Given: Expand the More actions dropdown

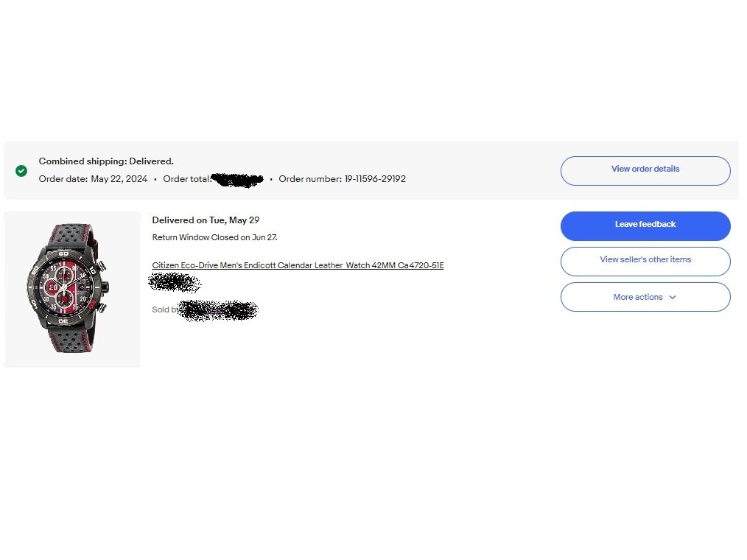Looking at the screenshot, I should tap(645, 297).
